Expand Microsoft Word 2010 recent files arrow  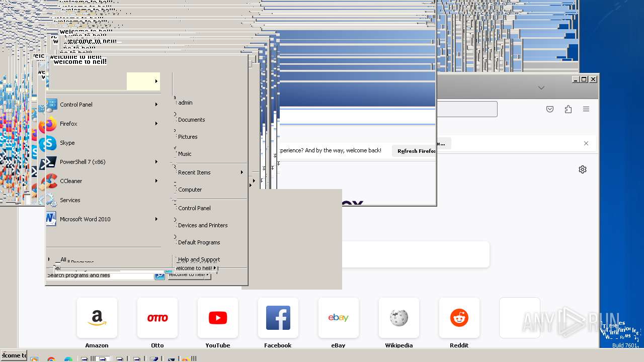click(156, 219)
